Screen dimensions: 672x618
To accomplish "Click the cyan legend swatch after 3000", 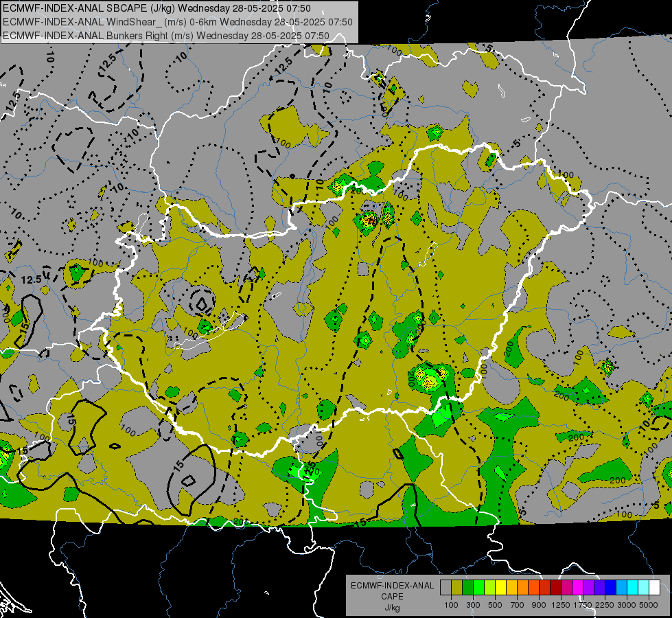I will coord(633,587).
